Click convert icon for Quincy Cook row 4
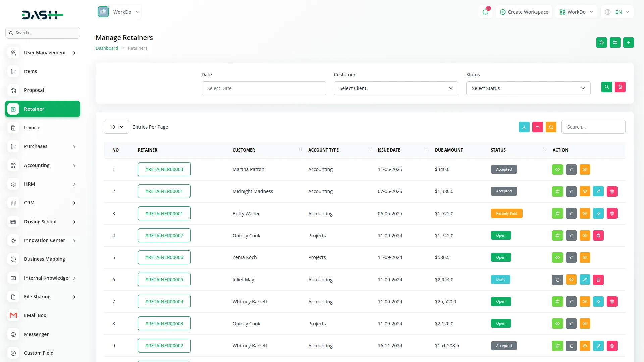The height and width of the screenshot is (362, 644). pos(557,236)
